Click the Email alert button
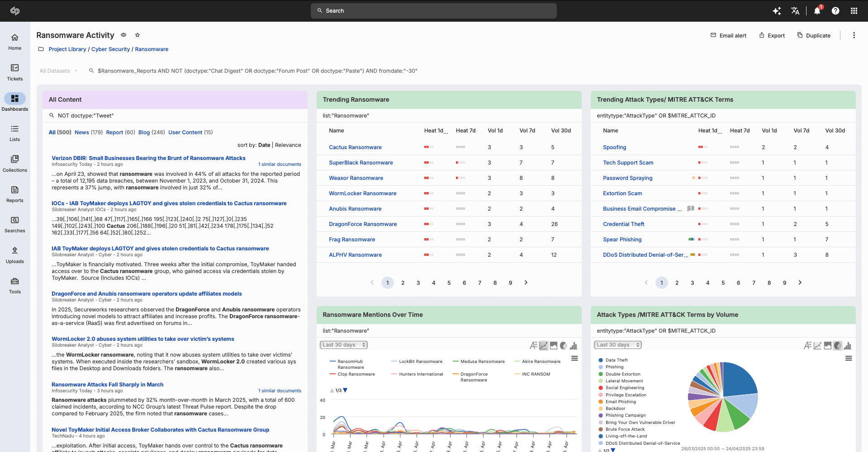868x452 pixels. pyautogui.click(x=728, y=35)
